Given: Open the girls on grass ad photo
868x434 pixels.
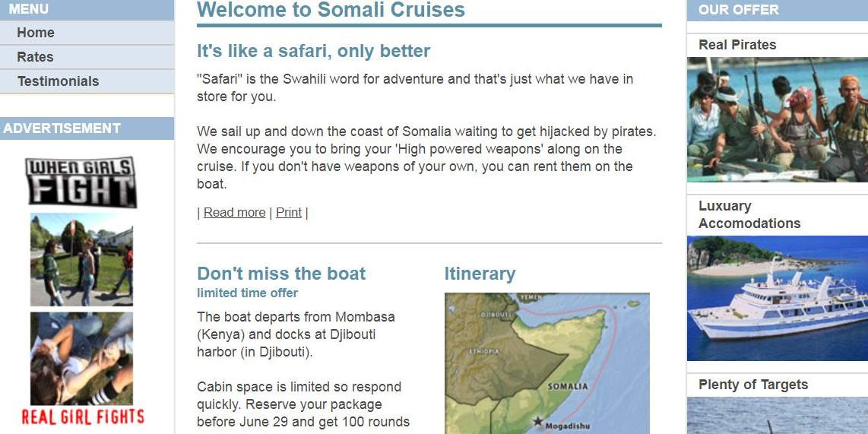Looking at the screenshot, I should coord(81,358).
